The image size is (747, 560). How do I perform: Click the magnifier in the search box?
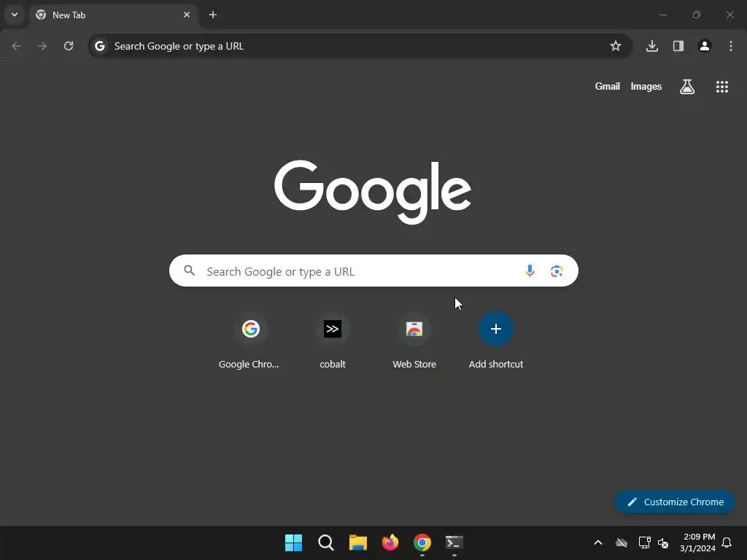coord(190,271)
